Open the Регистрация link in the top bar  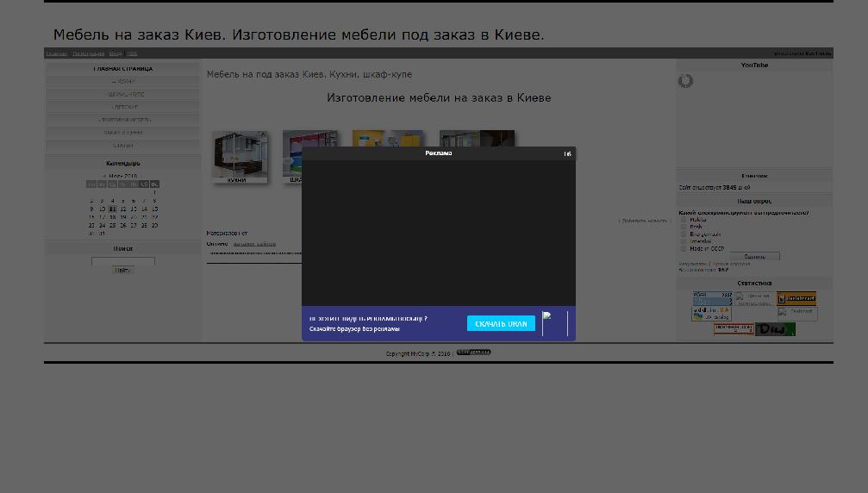pos(89,53)
